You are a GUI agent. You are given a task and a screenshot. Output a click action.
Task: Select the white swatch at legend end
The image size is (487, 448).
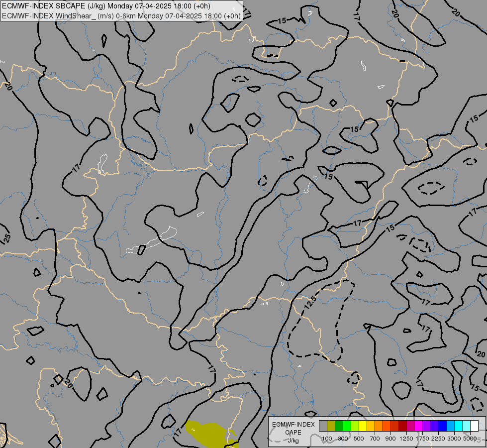pyautogui.click(x=474, y=426)
